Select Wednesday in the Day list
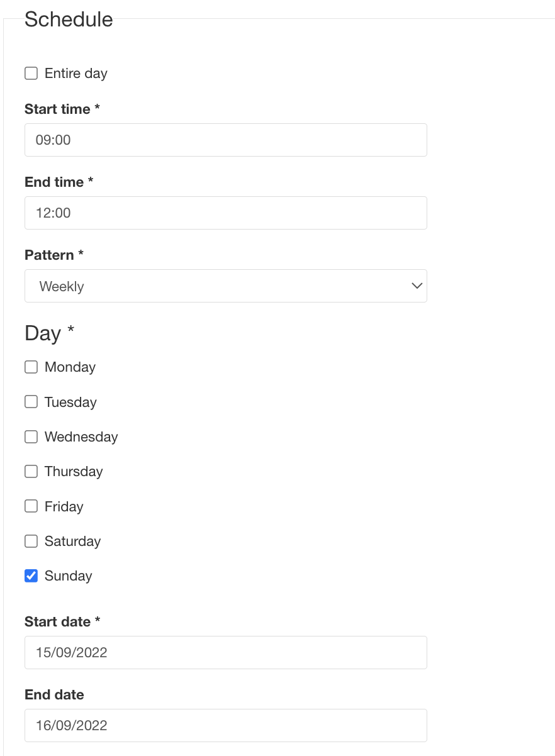Viewport: 555px width, 756px height. point(31,436)
